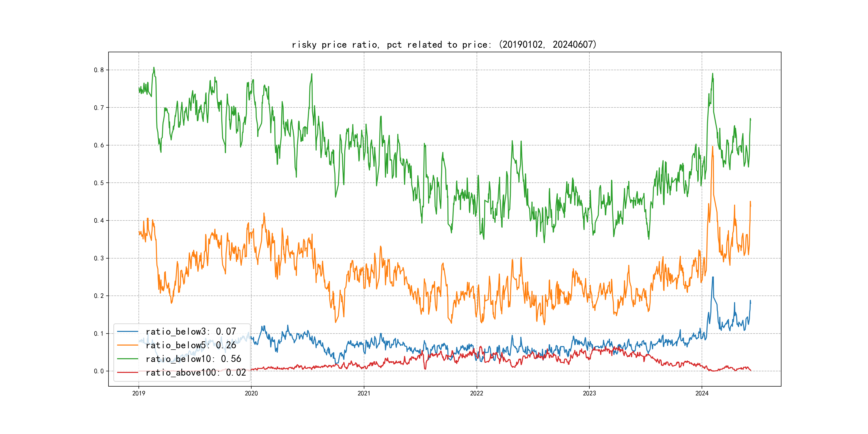Image resolution: width=868 pixels, height=434 pixels.
Task: Select the 'ratio_below10: 0.56' legend label
Action: 193,359
